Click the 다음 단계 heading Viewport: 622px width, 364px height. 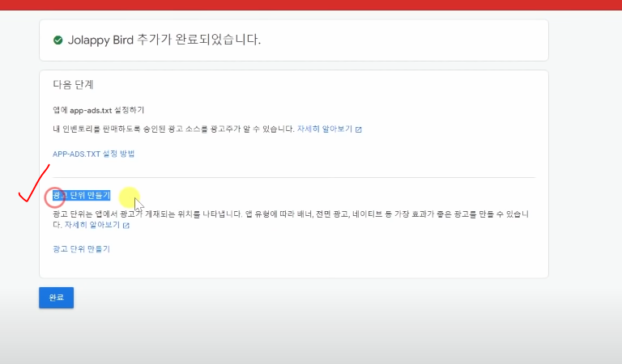73,84
